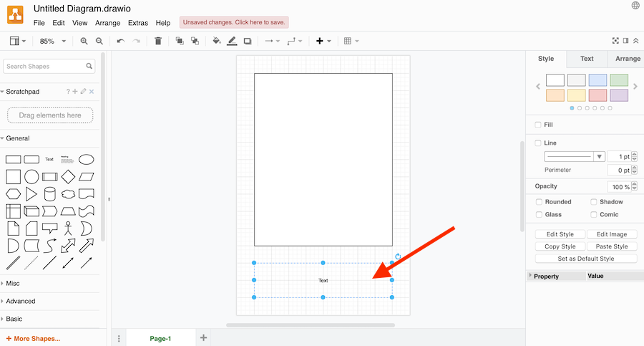The width and height of the screenshot is (644, 346).
Task: Apply the green style swatch
Action: (618, 80)
